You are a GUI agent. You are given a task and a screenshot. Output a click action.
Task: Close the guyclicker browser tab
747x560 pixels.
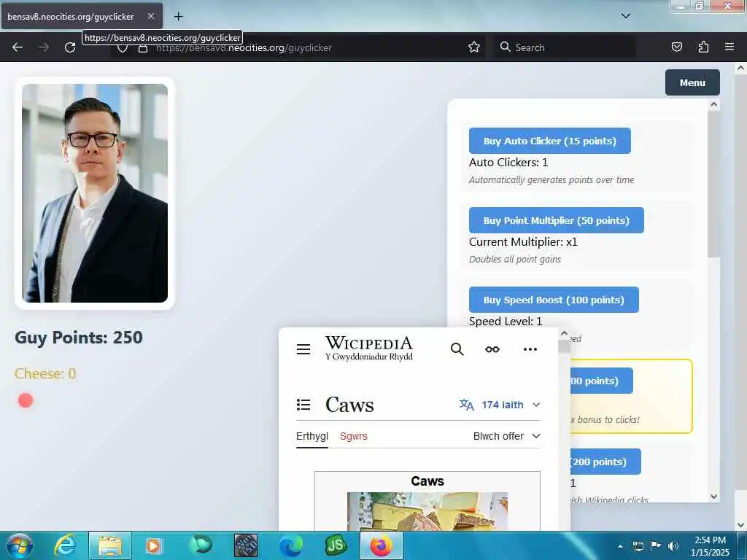point(150,16)
